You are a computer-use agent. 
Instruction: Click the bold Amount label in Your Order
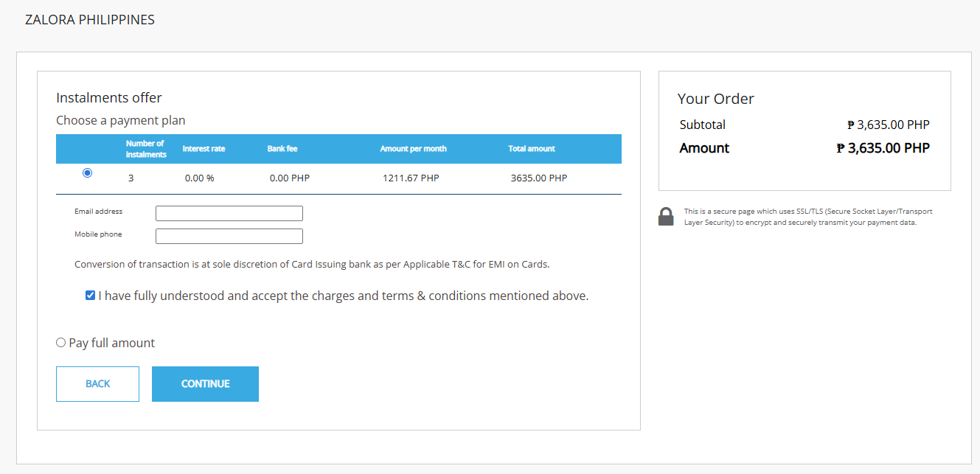[x=704, y=148]
